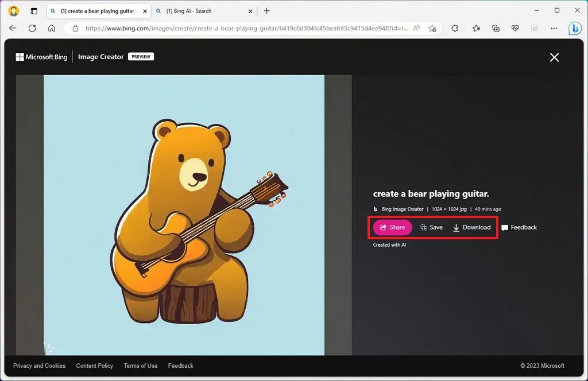Click the Microsoft Bing logo
The height and width of the screenshot is (381, 588).
pos(41,57)
